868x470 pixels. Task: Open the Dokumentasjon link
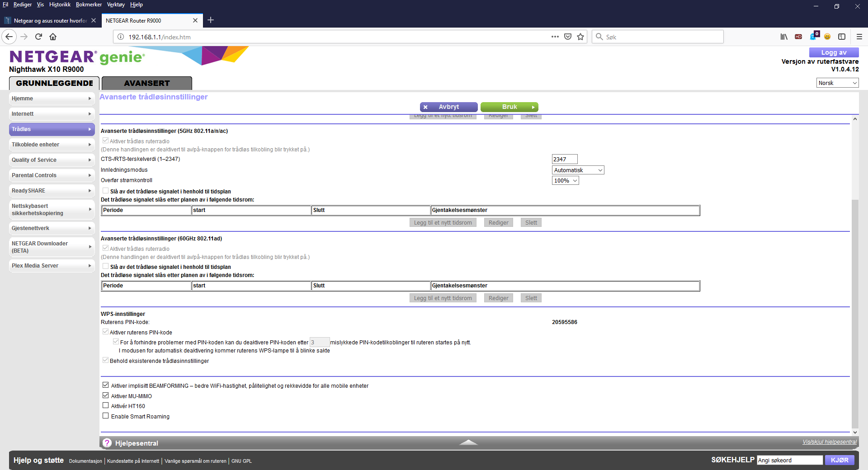(85, 461)
